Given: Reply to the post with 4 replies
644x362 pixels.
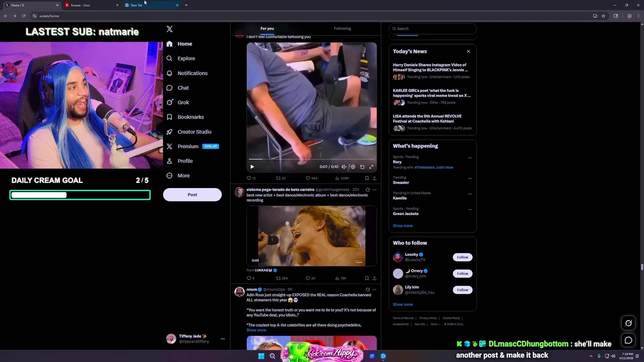Looking at the screenshot, I should click(251, 278).
